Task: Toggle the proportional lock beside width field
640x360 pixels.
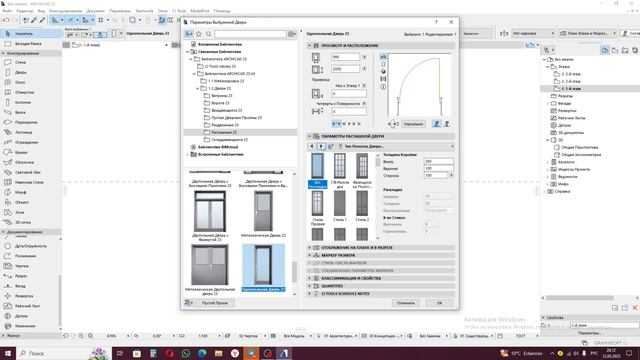Action: [x=364, y=57]
